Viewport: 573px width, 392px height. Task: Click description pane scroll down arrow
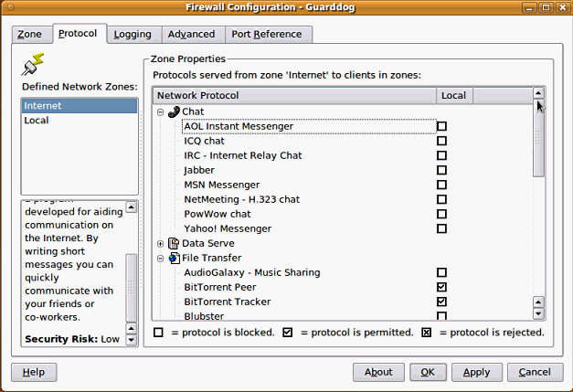point(132,340)
